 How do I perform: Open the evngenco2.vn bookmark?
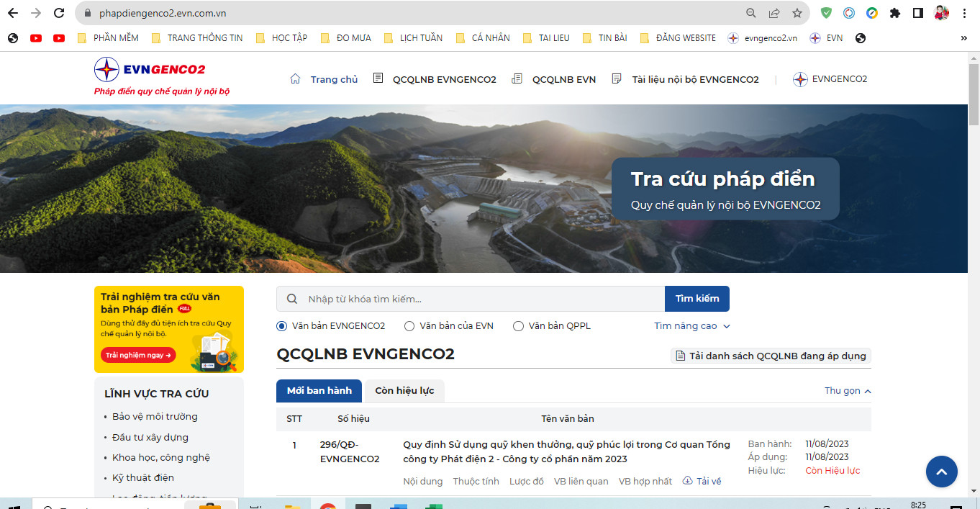[762, 38]
